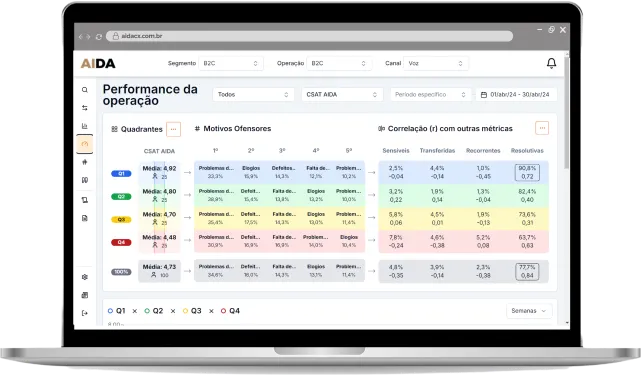Click the Quadrantes grid icon

114,129
